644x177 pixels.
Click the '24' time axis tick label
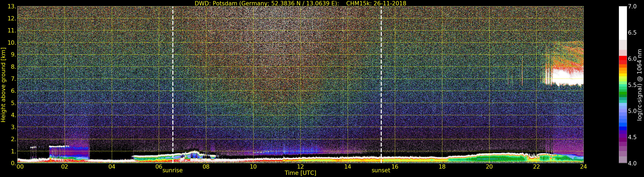tap(583, 166)
